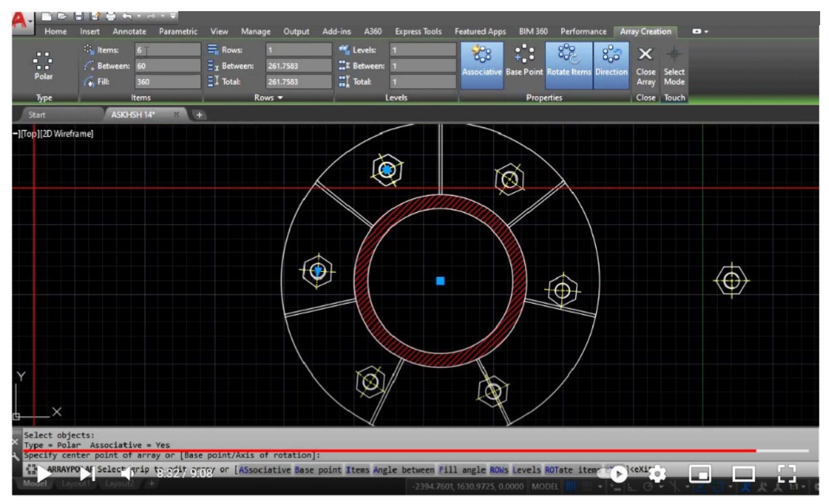
Task: Click the Polar array type icon
Action: tap(43, 60)
